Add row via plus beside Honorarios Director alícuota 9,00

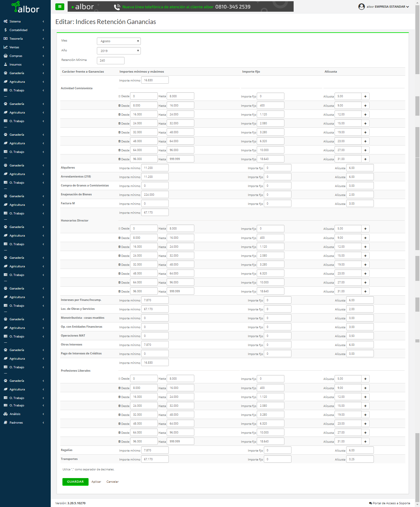pos(365,238)
